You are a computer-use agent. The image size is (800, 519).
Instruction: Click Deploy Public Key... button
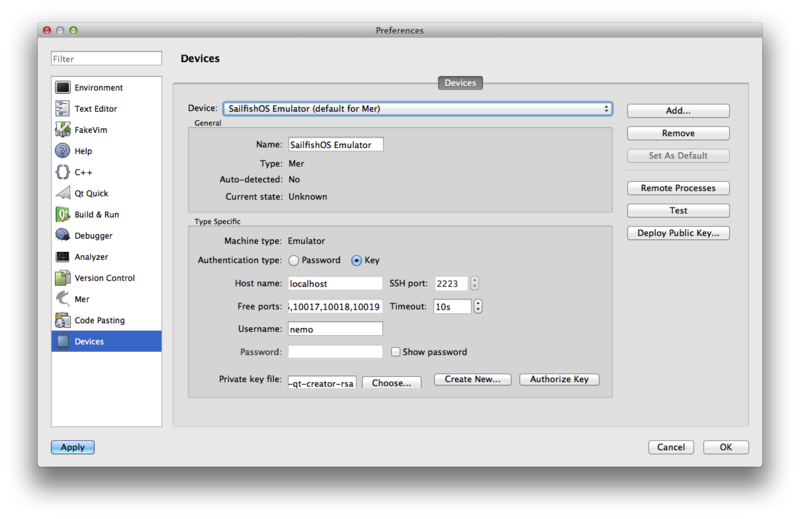[x=678, y=233]
